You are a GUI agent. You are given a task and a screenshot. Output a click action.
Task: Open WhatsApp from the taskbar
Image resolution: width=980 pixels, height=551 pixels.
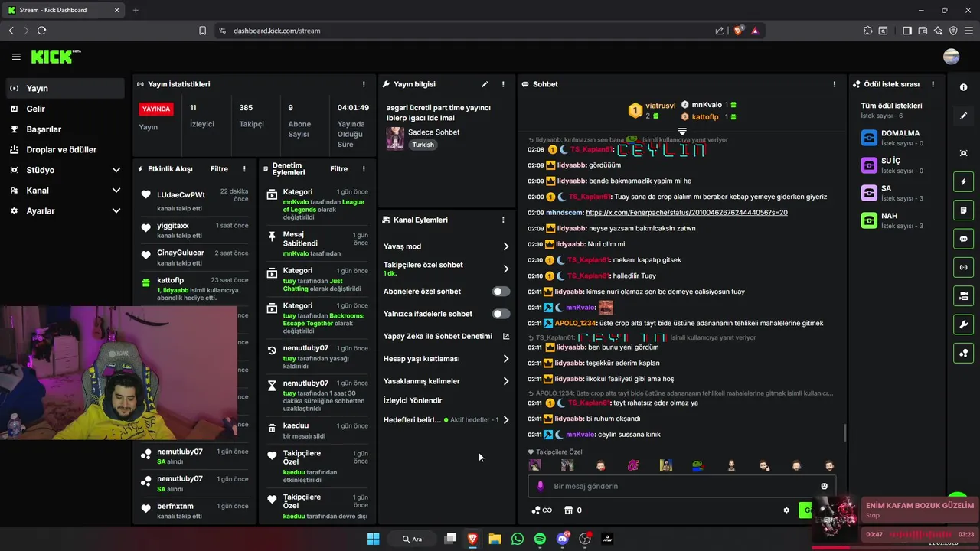coord(518,539)
